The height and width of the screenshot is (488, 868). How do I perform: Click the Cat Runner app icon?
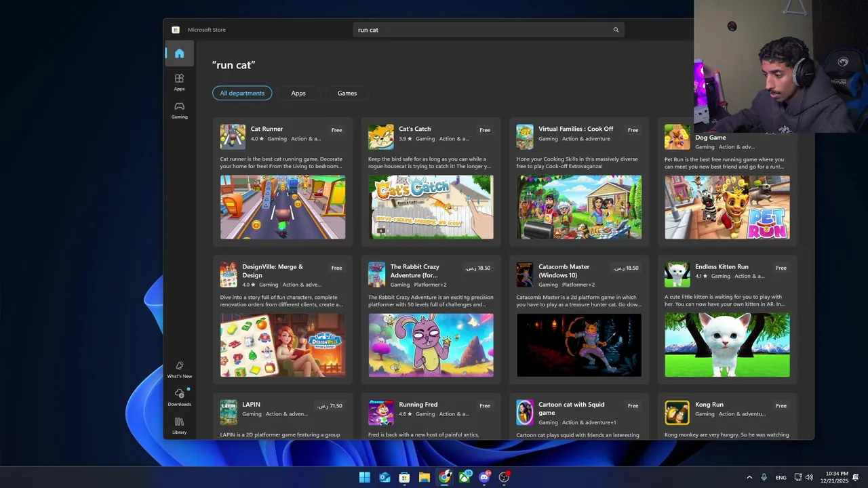(x=233, y=136)
